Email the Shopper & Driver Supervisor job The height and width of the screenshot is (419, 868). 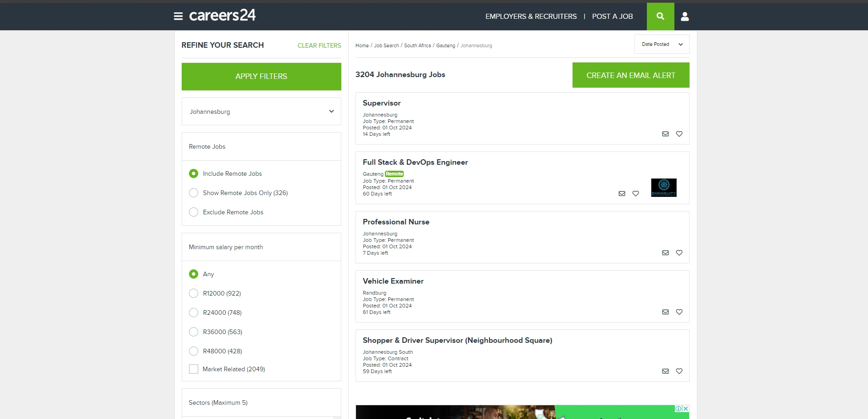pyautogui.click(x=665, y=371)
